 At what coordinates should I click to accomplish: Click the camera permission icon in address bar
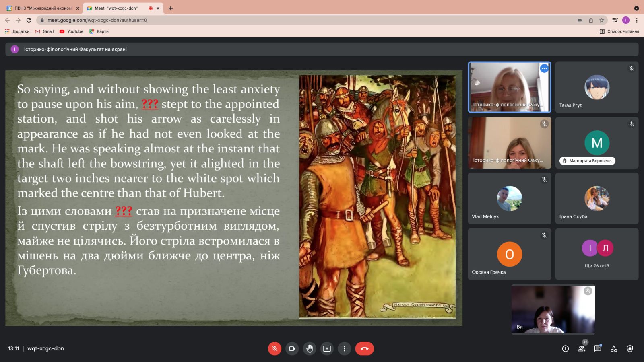coord(580,20)
